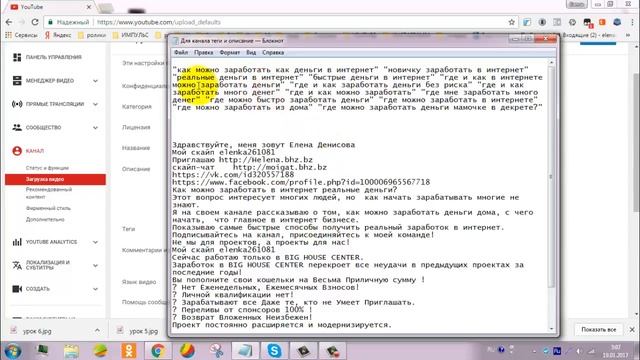640x360 pixels.
Task: Bookmark page with the star icon
Action: (x=511, y=22)
